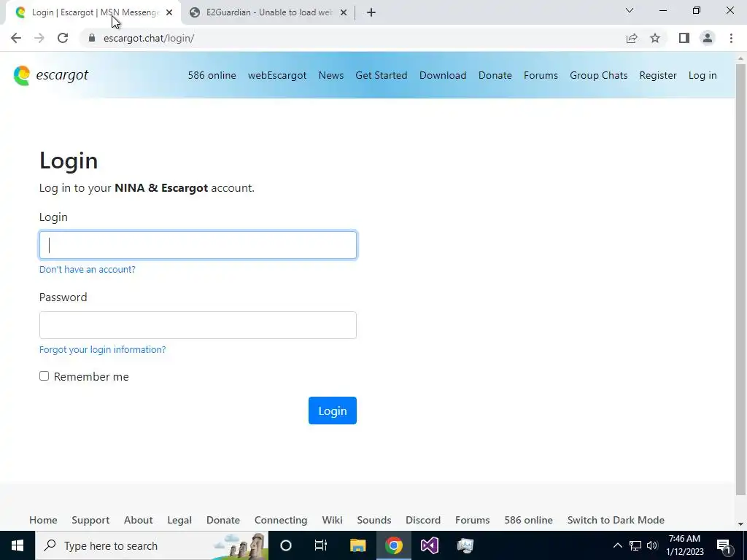Click the share page icon in address bar

[x=632, y=38]
